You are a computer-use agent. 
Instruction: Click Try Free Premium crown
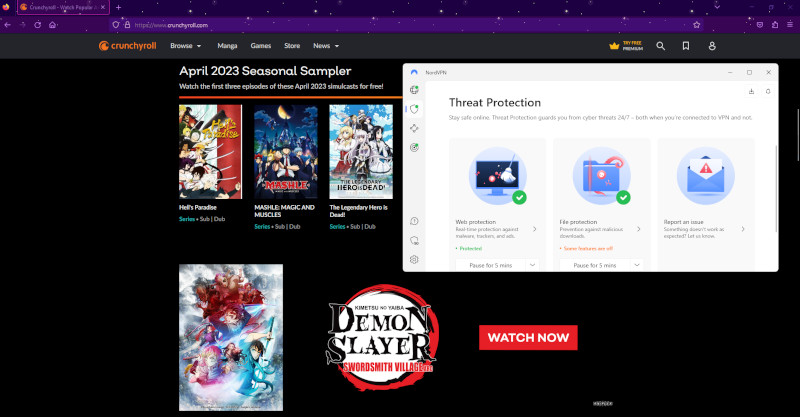(x=626, y=46)
